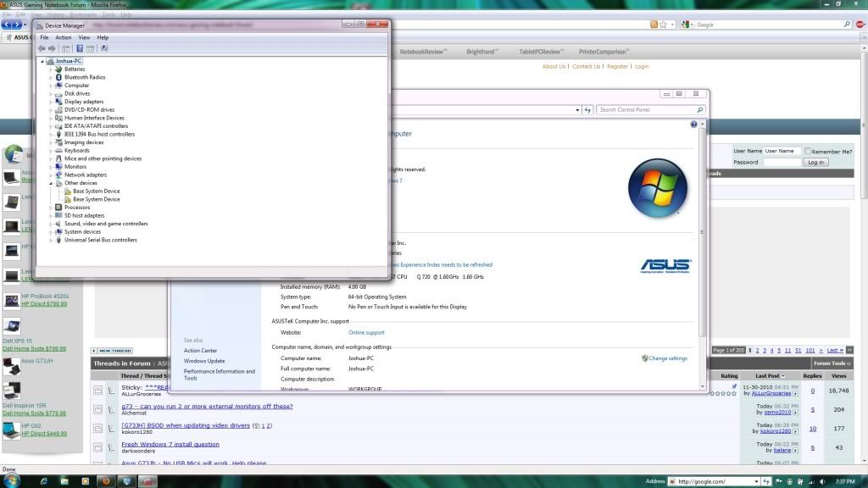Open Windows Explorer folder icon on taskbar
Screen dimensions: 868x488
[x=64, y=481]
